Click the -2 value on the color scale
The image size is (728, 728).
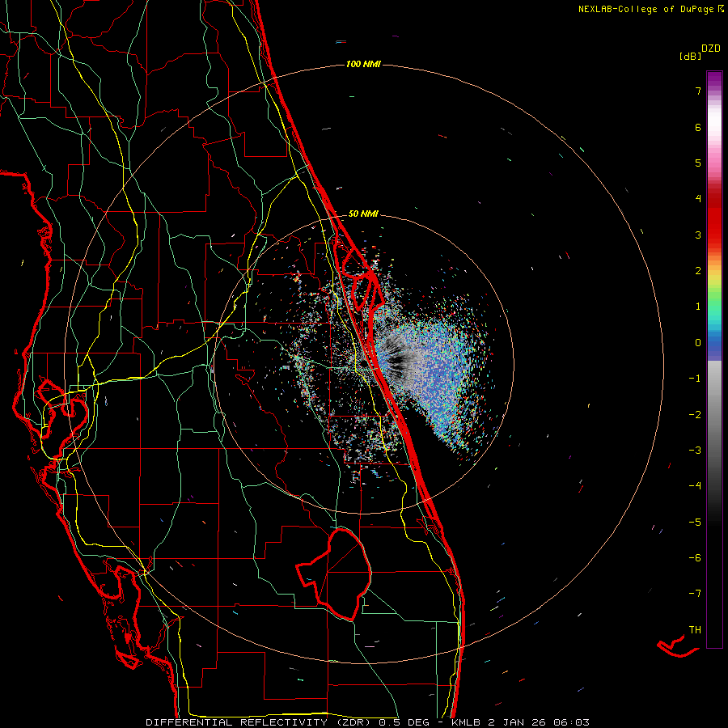(x=695, y=415)
